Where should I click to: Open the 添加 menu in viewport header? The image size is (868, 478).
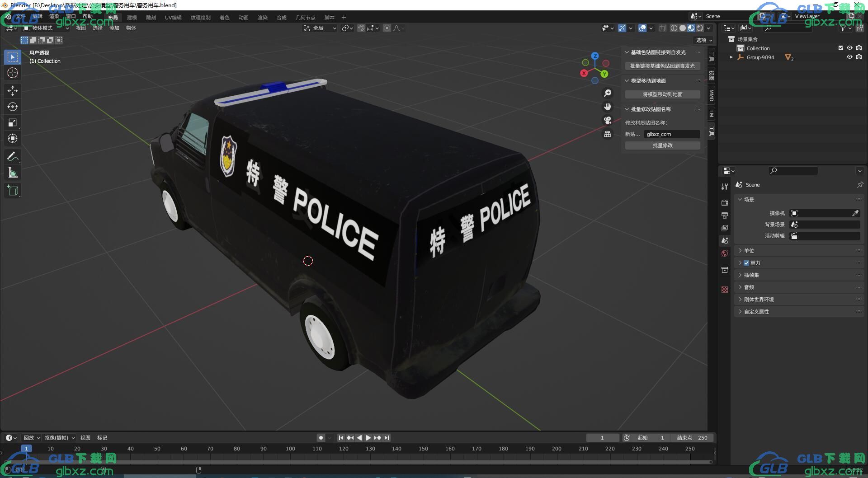[114, 28]
